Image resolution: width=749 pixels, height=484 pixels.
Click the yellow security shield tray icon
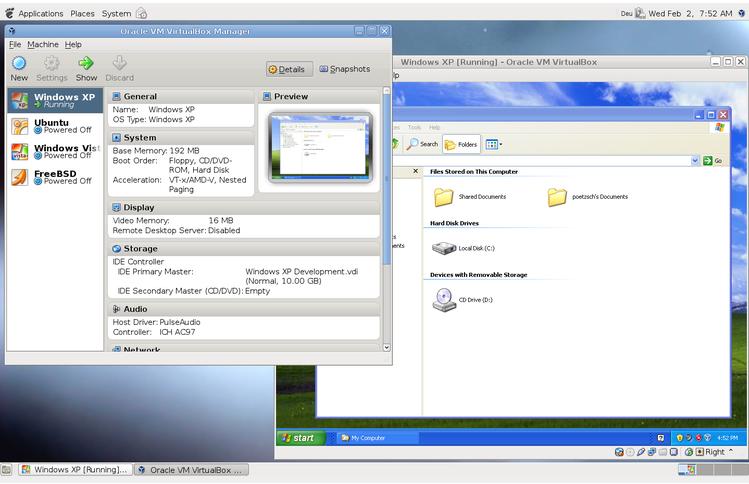[679, 438]
